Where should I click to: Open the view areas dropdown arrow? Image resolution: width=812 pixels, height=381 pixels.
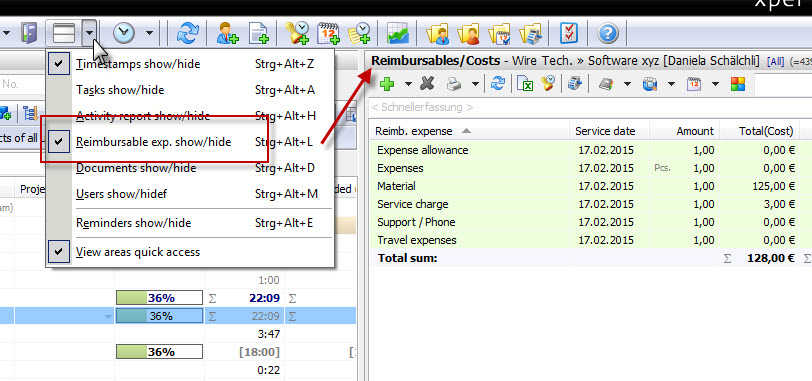(90, 34)
